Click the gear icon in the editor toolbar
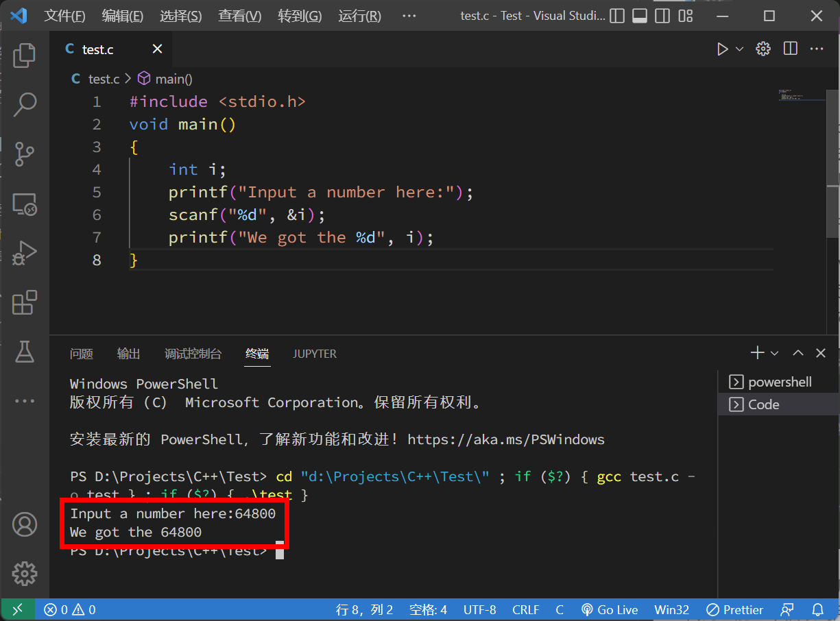The height and width of the screenshot is (621, 840). pos(763,49)
